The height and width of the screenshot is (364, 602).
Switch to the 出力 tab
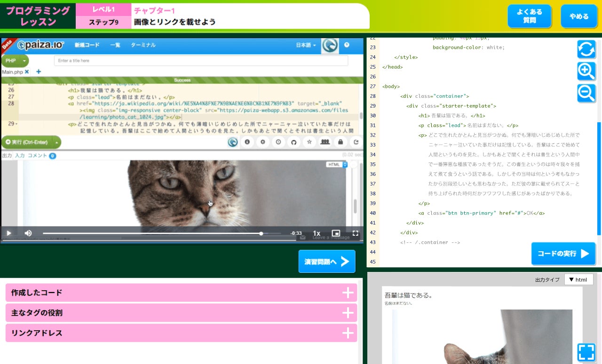pyautogui.click(x=7, y=155)
